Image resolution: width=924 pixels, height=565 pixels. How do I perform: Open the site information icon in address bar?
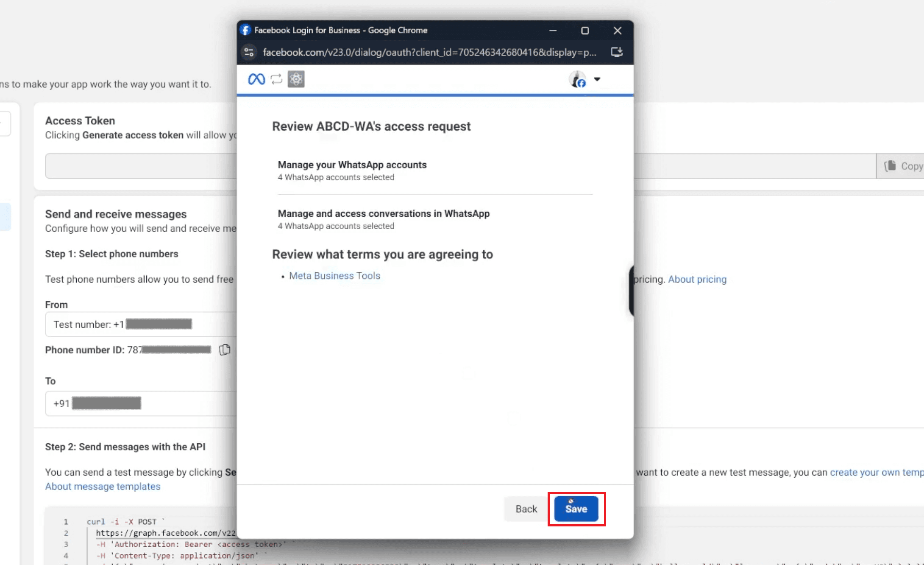[249, 52]
